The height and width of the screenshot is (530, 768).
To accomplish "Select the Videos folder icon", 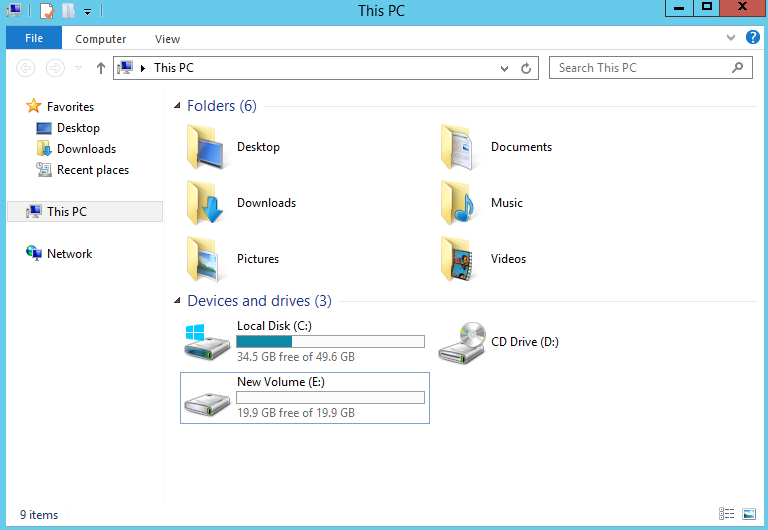I will point(459,259).
